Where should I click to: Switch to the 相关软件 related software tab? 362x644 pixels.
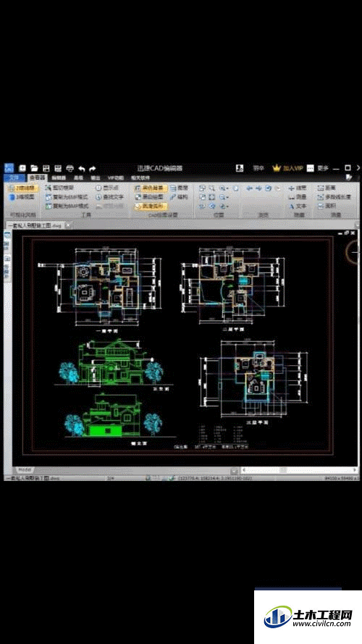[x=140, y=177]
